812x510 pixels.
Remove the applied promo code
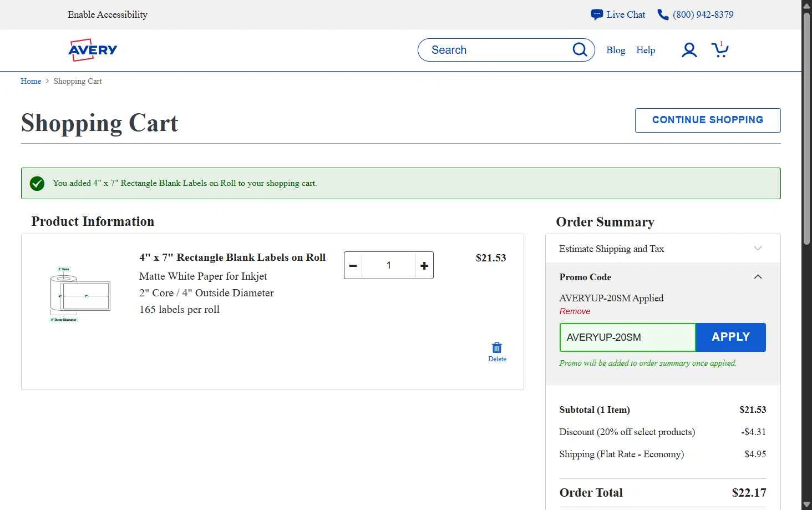coord(575,311)
